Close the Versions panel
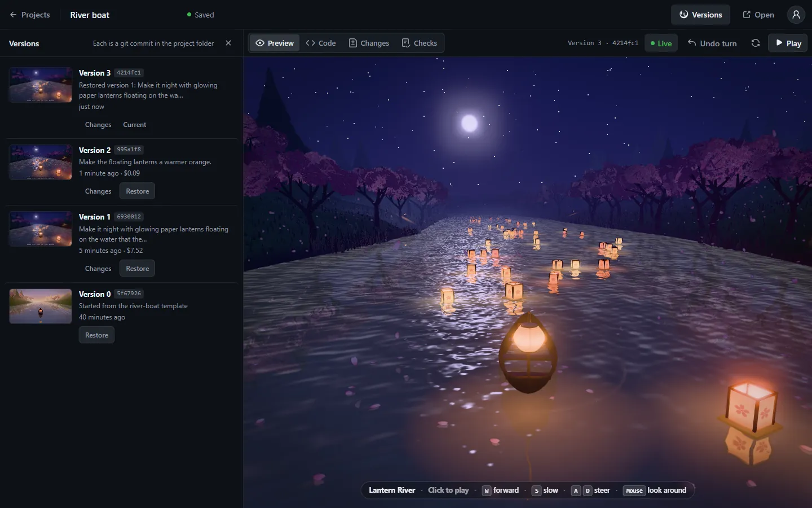Screen dimensions: 812x508 click(x=228, y=43)
